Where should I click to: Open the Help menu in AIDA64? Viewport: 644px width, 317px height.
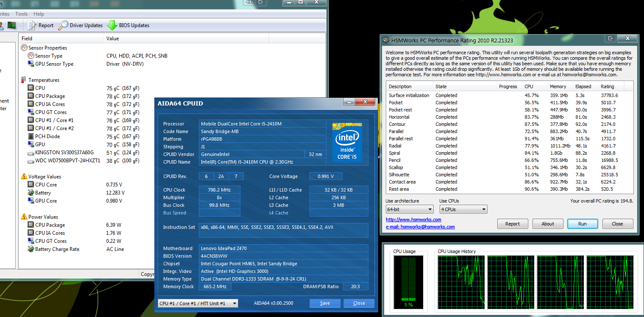[x=39, y=14]
